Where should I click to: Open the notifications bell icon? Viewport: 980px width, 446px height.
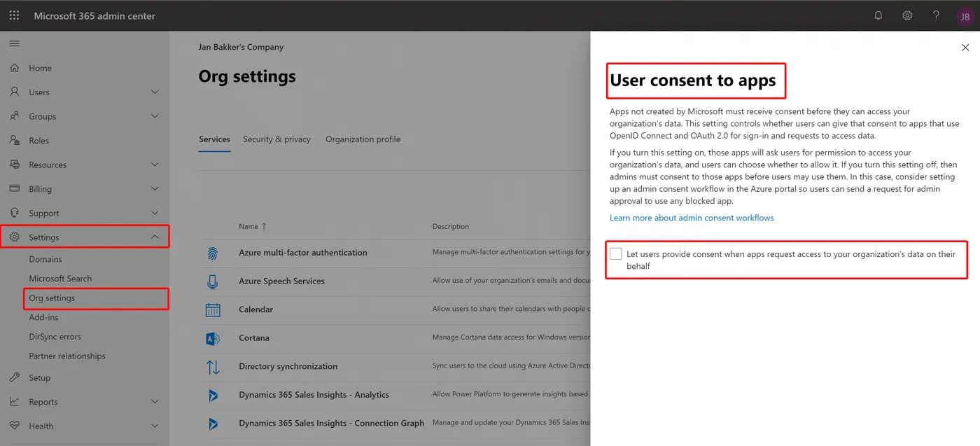(878, 15)
